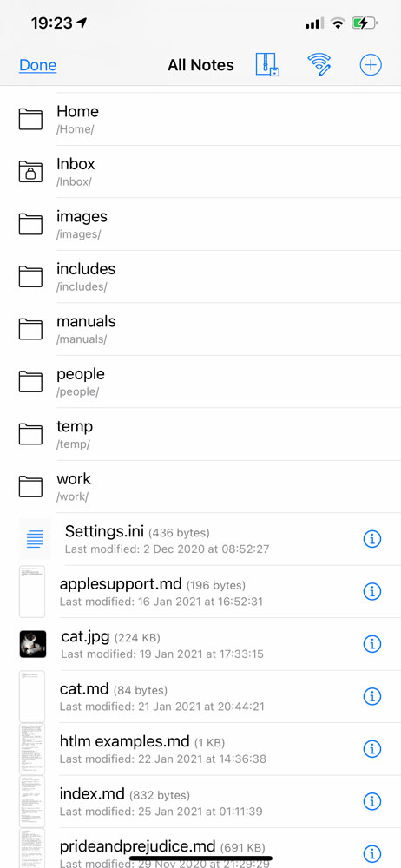
Task: Open the Wi-Fi transfer icon
Action: pyautogui.click(x=319, y=65)
